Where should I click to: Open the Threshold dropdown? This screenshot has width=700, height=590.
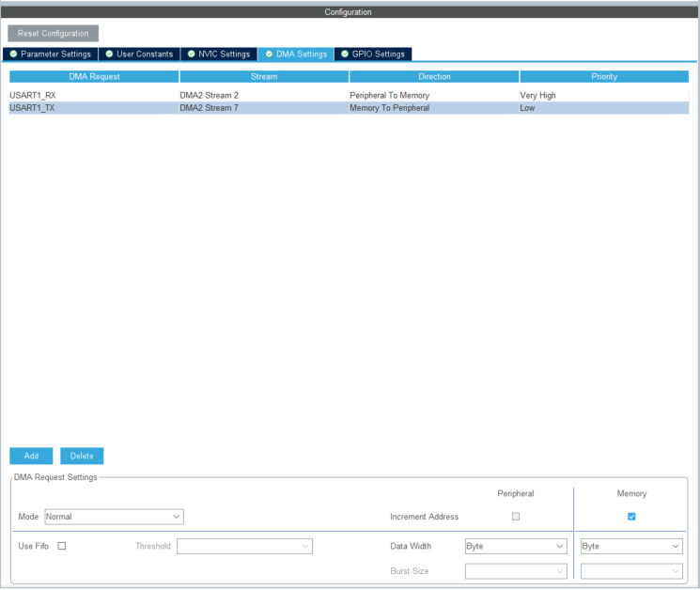(x=244, y=546)
